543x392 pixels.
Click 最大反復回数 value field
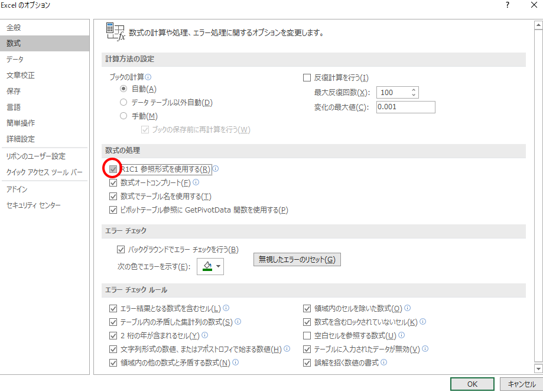(393, 92)
